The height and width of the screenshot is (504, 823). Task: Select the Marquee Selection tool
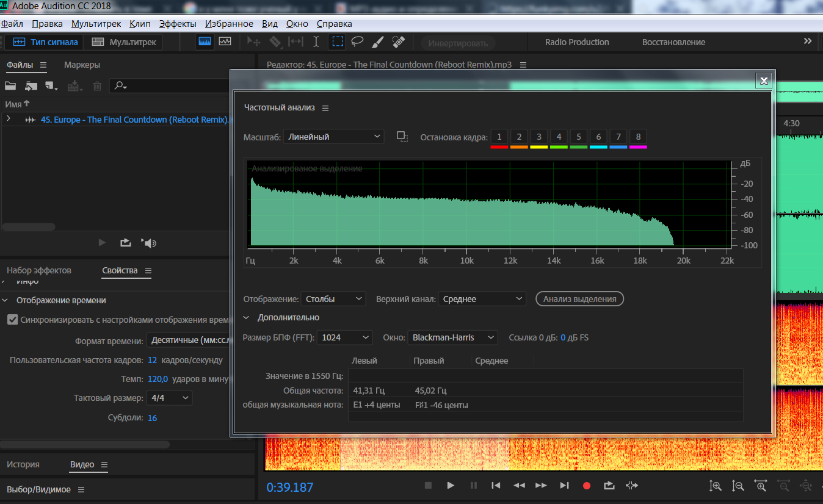coord(337,42)
